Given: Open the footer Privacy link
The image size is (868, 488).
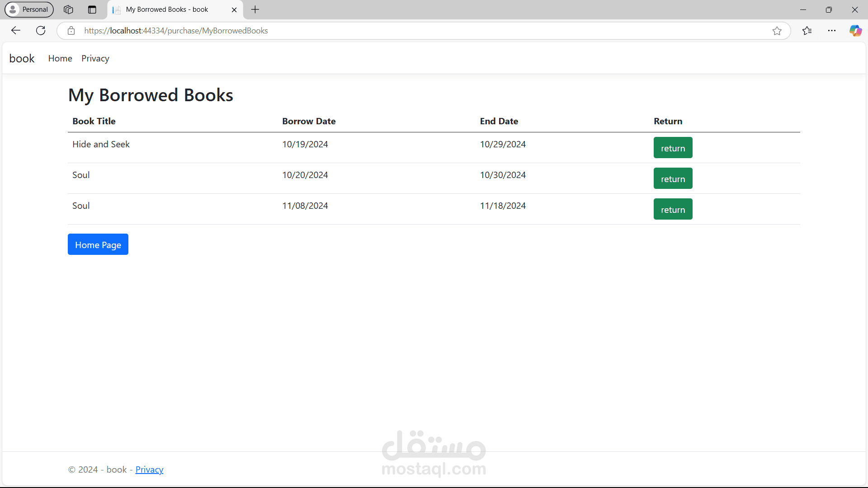Looking at the screenshot, I should (x=149, y=469).
